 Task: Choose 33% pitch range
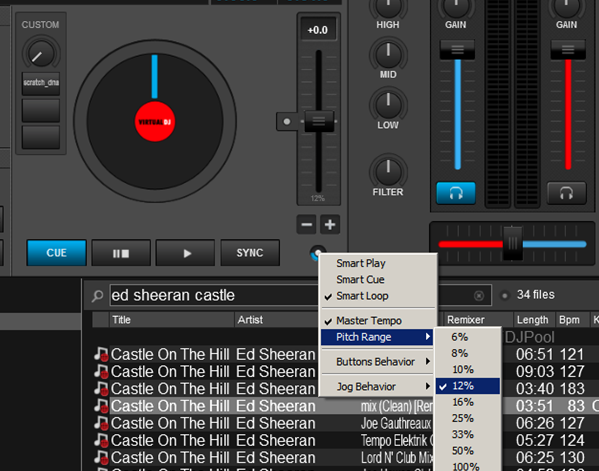coord(468,434)
